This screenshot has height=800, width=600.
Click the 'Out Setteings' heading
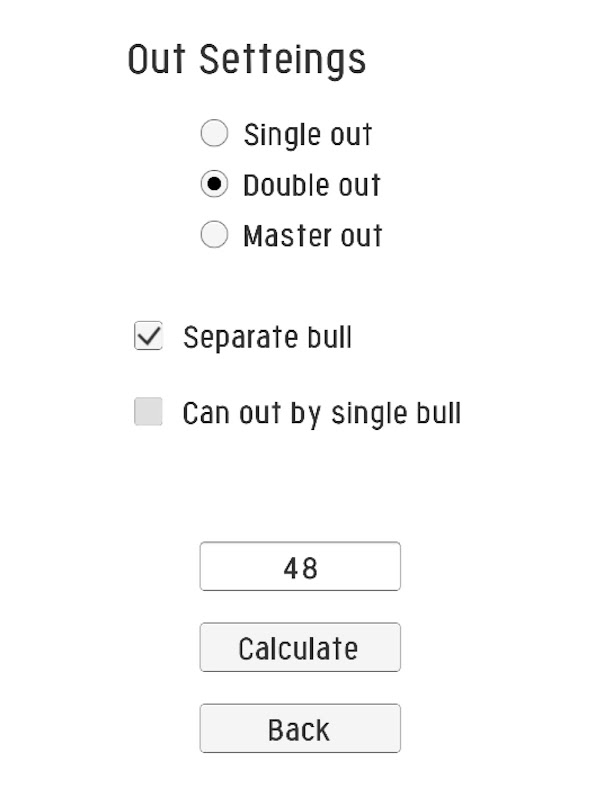click(247, 60)
